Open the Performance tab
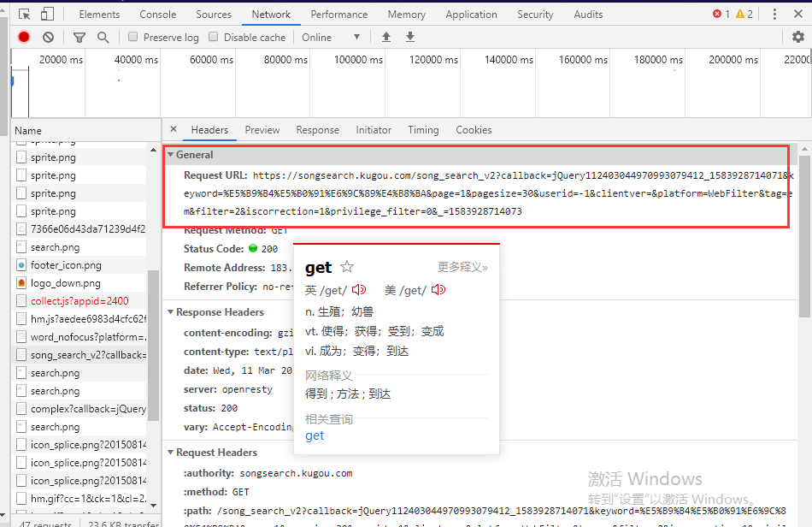Image resolution: width=812 pixels, height=527 pixels. pos(339,15)
